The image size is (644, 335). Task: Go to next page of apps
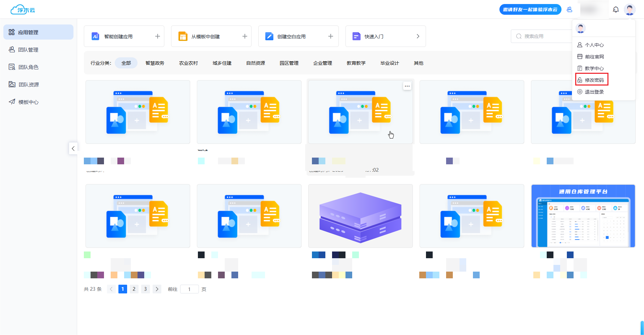pos(157,289)
